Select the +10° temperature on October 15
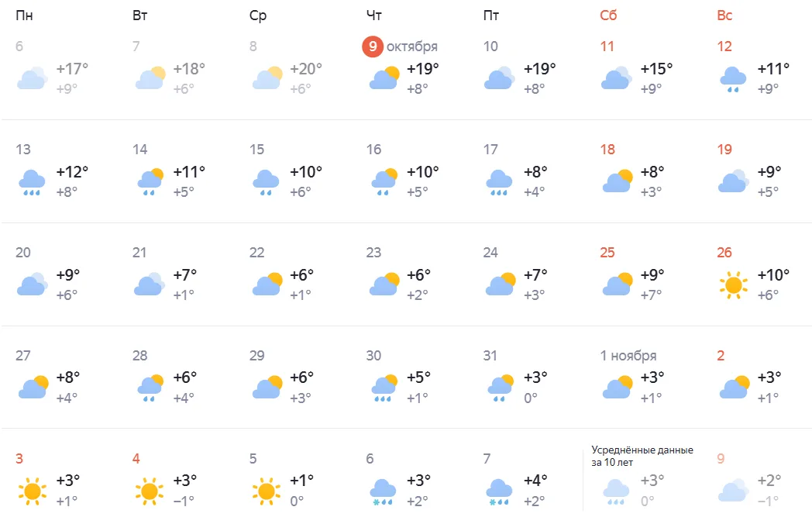Viewport: 812px width, 524px height. (306, 171)
